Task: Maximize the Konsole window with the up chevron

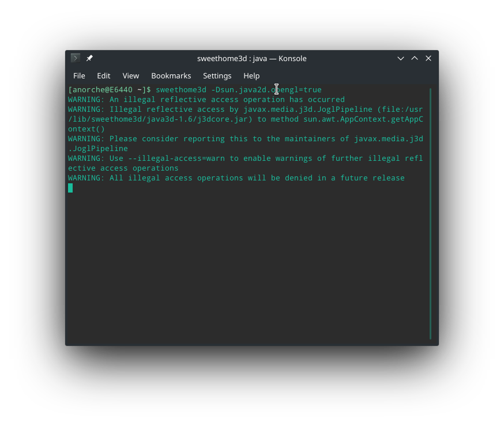Action: (x=415, y=58)
